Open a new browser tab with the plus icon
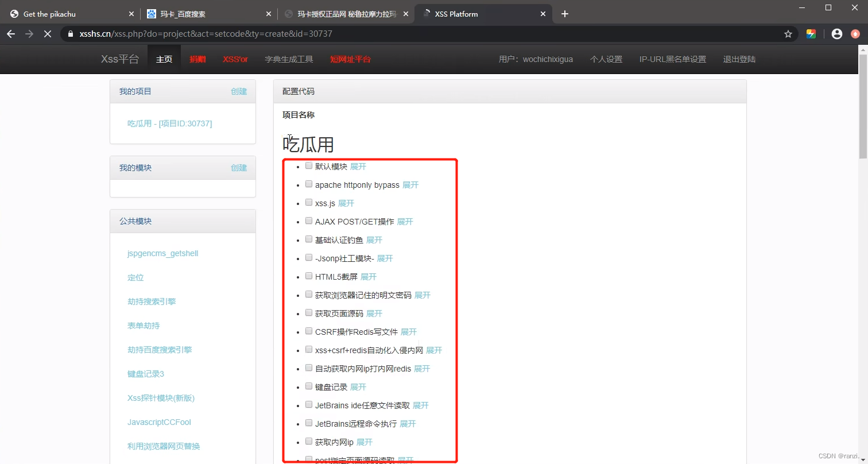 (564, 14)
